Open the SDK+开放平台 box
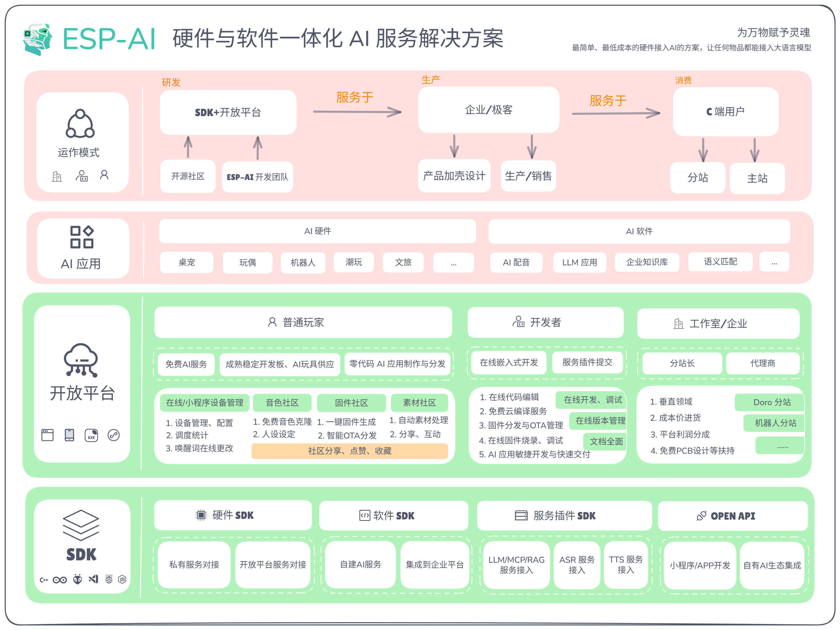The width and height of the screenshot is (840, 630). click(x=228, y=112)
